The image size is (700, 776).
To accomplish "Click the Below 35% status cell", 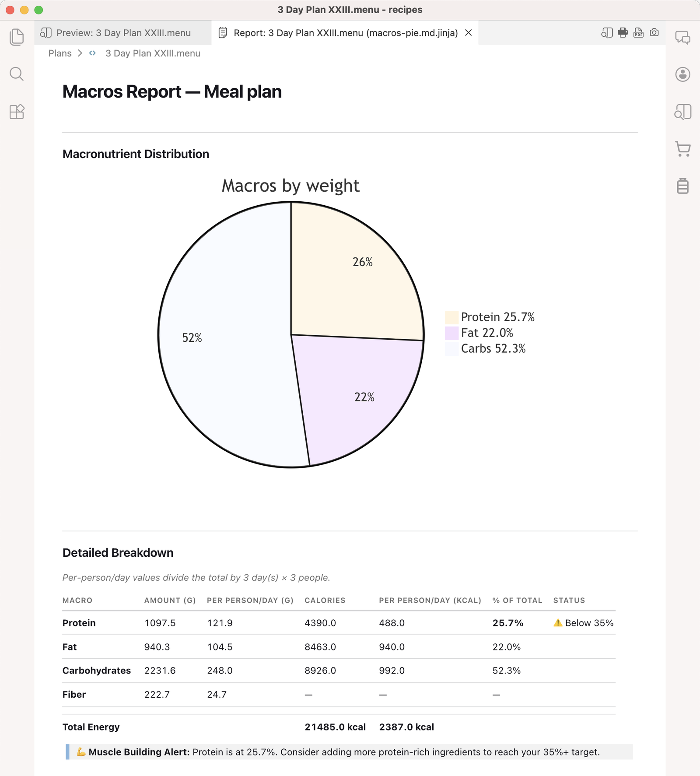I will point(583,623).
